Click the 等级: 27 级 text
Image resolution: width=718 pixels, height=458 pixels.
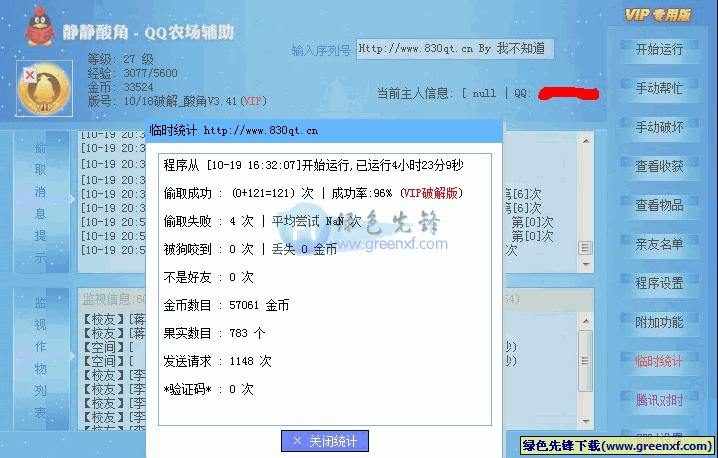pyautogui.click(x=120, y=59)
